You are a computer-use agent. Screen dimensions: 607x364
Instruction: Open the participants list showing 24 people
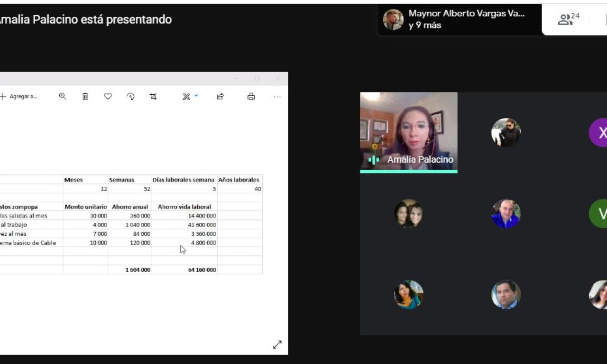(x=569, y=19)
